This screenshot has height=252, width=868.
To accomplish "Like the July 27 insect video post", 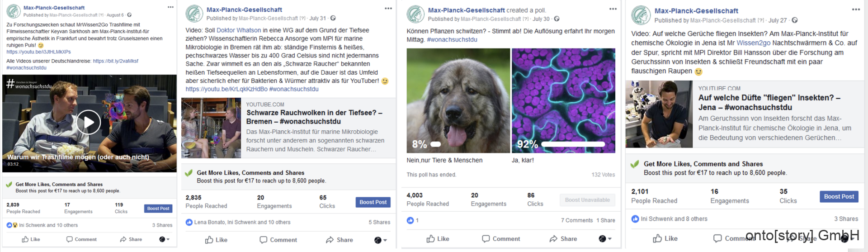I will 665,238.
